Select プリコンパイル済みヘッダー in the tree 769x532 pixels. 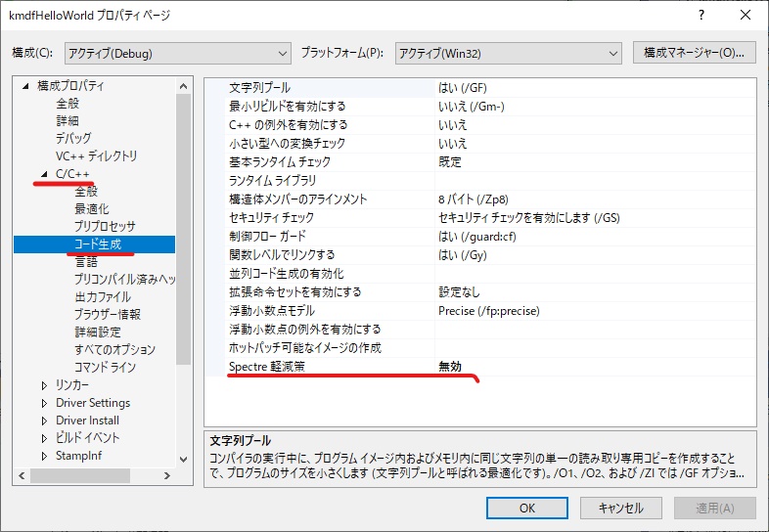[124, 279]
